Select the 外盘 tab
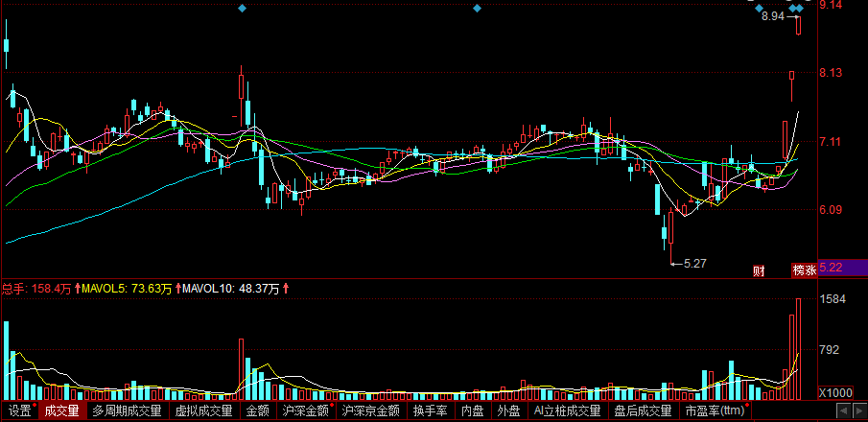The image size is (868, 422). [507, 410]
